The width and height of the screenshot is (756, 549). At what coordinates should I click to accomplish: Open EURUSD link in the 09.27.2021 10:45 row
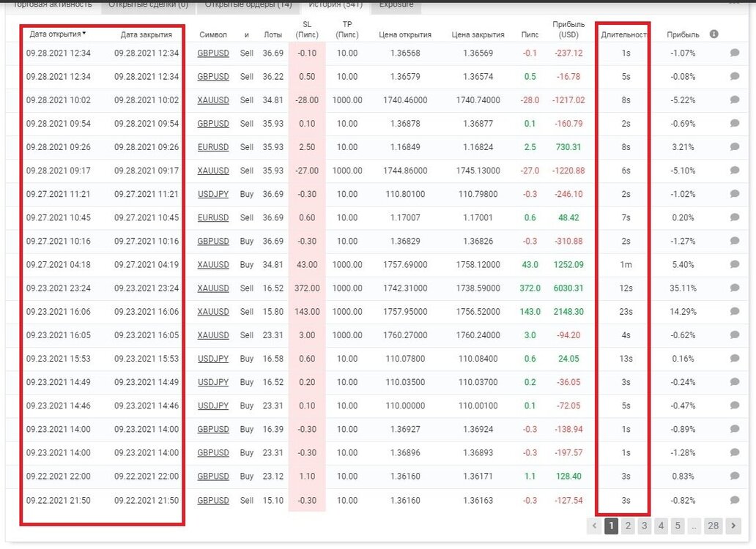pos(213,217)
